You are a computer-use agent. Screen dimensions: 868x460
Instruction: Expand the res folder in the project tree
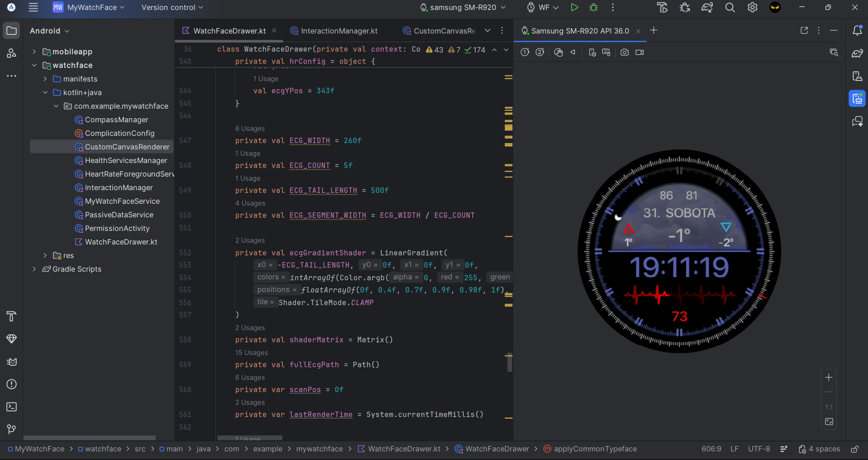45,255
